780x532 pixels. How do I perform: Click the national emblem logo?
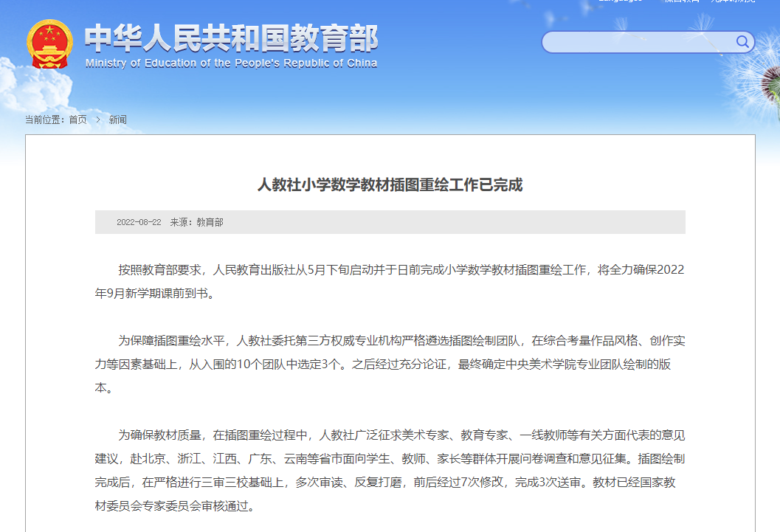[49, 44]
